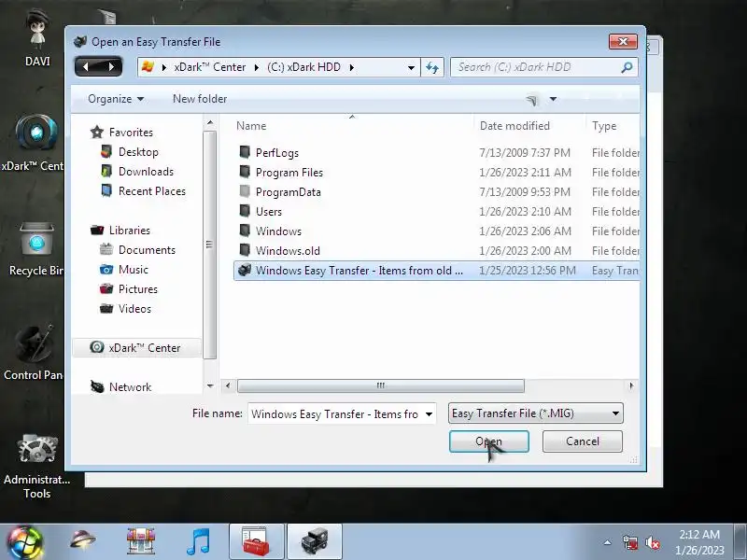Open the music note taskbar icon

pos(198,542)
